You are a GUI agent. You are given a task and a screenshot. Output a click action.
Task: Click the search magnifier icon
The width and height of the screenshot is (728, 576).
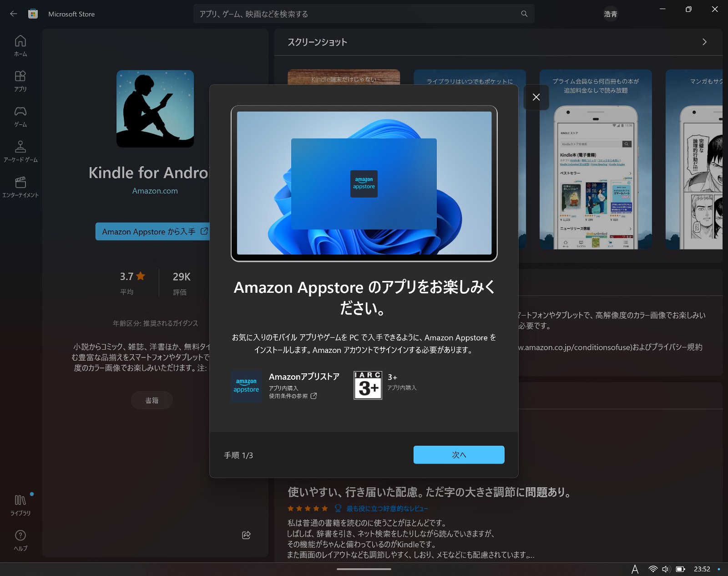tap(523, 14)
